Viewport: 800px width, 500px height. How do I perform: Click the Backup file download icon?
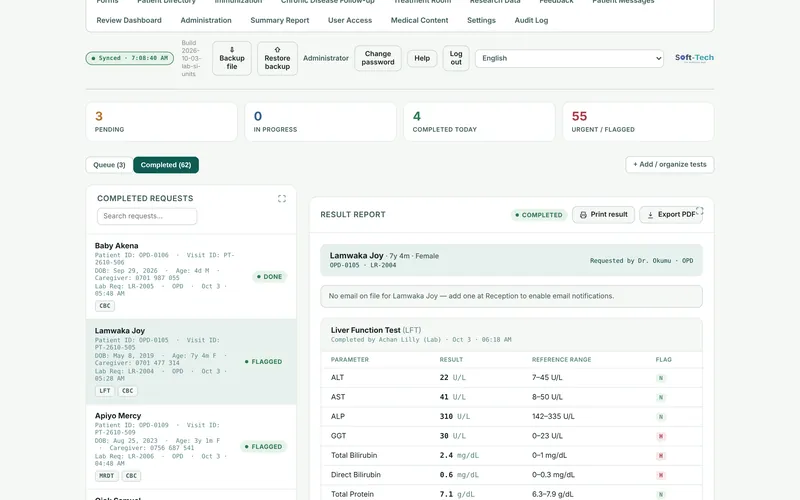pyautogui.click(x=232, y=49)
